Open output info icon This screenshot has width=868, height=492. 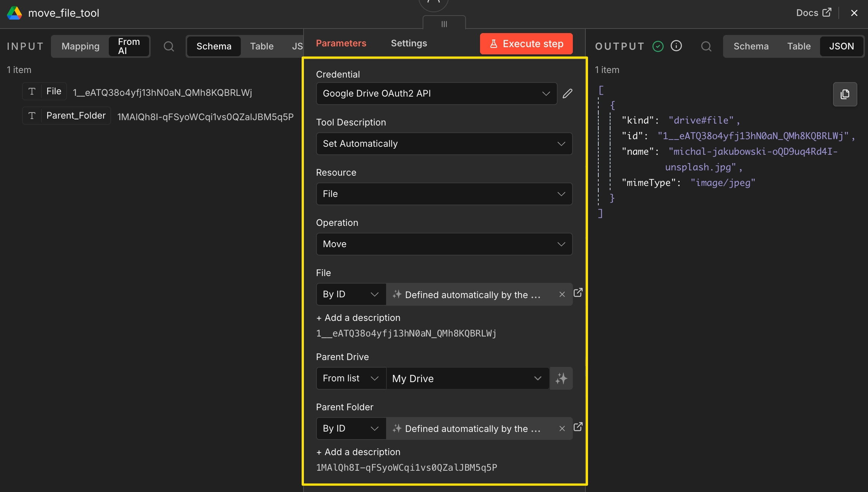coord(676,46)
